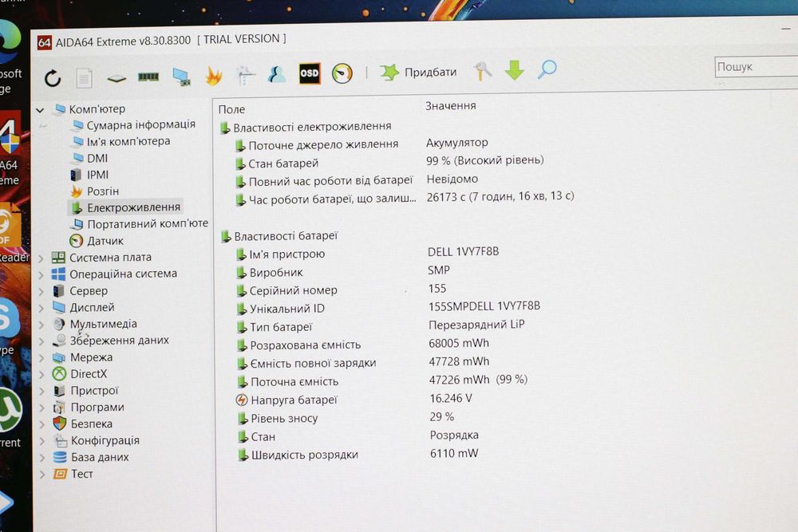This screenshot has height=532, width=798.
Task: Expand the Мультимедіа node
Action: click(41, 325)
